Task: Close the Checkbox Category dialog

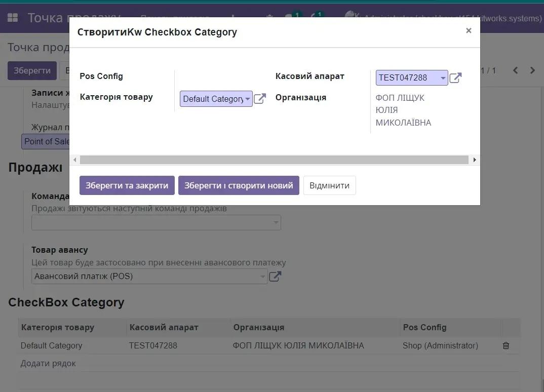Action: tap(469, 31)
